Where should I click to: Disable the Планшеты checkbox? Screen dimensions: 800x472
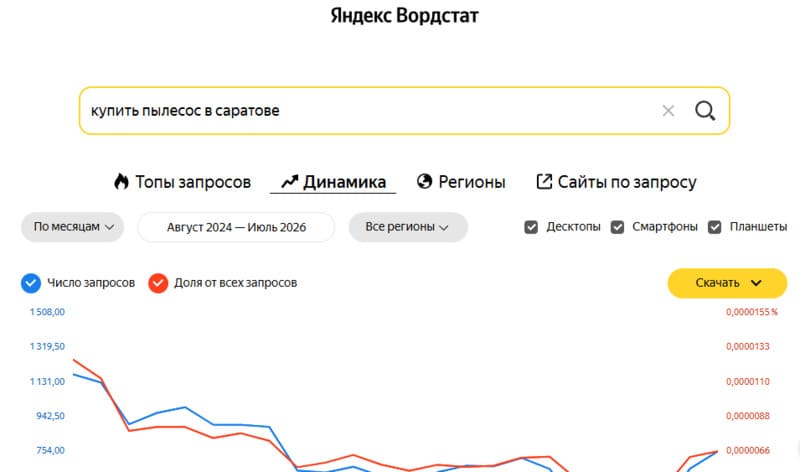[x=715, y=227]
